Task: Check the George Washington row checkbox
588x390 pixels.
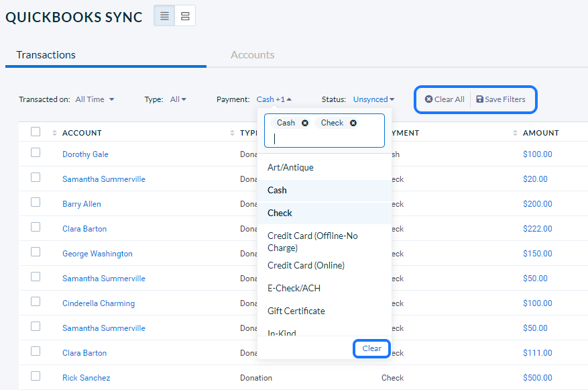Action: [36, 252]
